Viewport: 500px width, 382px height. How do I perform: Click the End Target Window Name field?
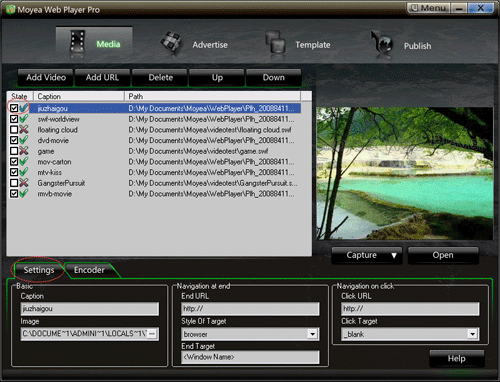pos(250,357)
